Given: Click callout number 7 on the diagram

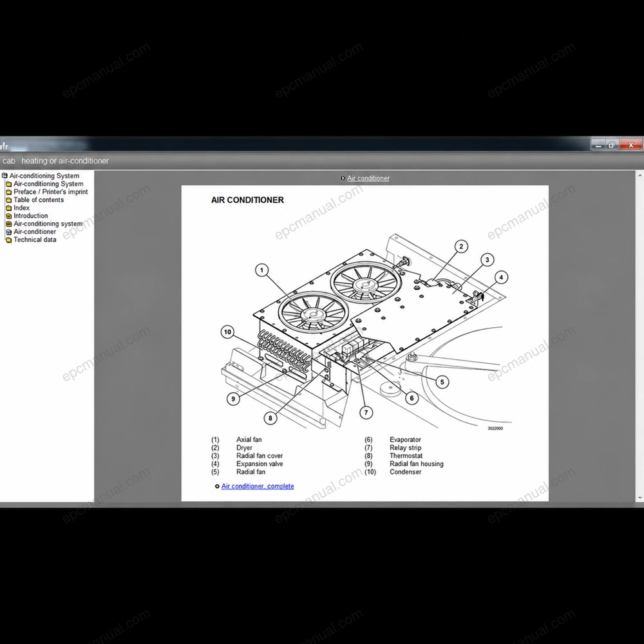Looking at the screenshot, I should (x=366, y=412).
